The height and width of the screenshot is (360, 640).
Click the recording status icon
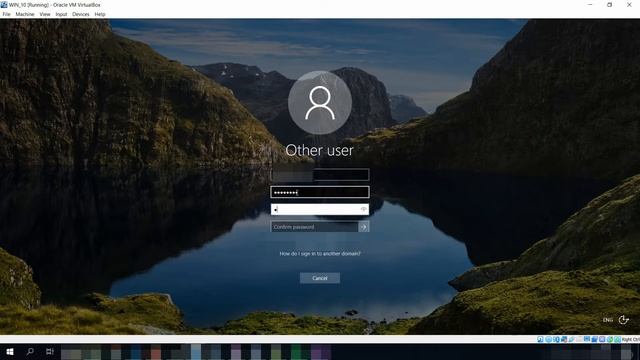594,339
